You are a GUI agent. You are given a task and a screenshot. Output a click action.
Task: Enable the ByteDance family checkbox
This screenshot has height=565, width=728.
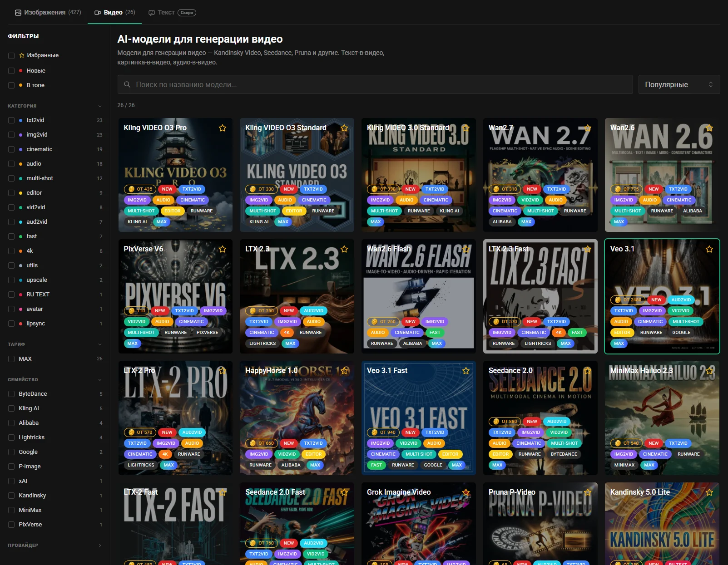point(11,394)
